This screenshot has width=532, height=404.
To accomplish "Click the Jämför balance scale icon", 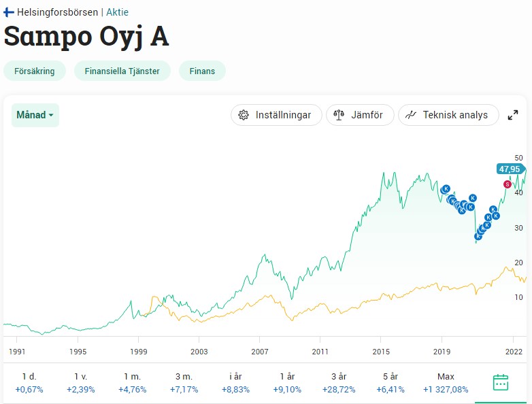I will (x=339, y=115).
